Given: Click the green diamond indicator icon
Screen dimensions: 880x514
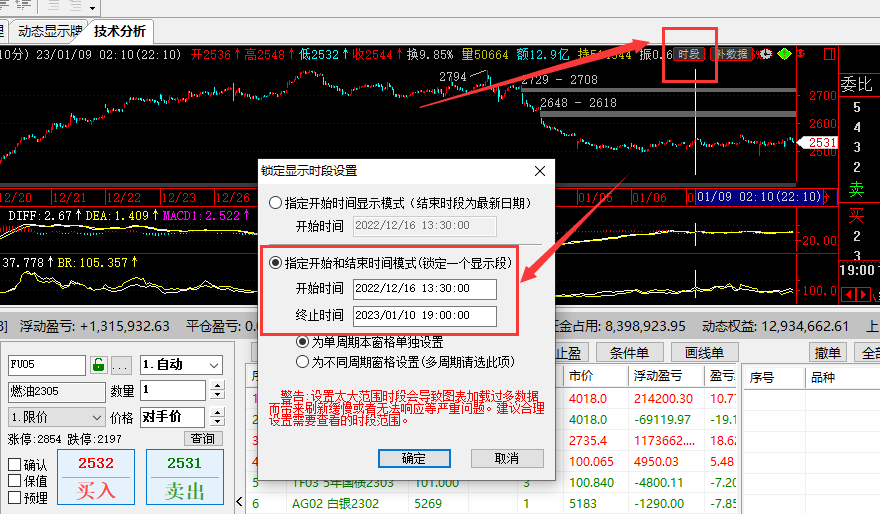Looking at the screenshot, I should (x=784, y=54).
